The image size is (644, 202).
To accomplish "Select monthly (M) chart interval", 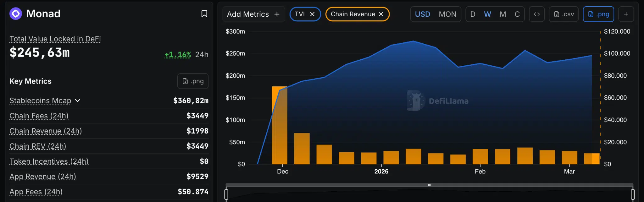I will tap(502, 14).
